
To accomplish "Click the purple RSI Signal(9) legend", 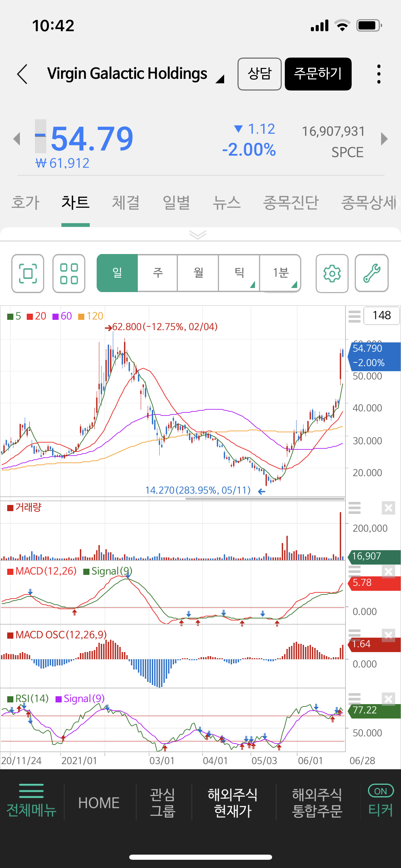I will pos(80,699).
